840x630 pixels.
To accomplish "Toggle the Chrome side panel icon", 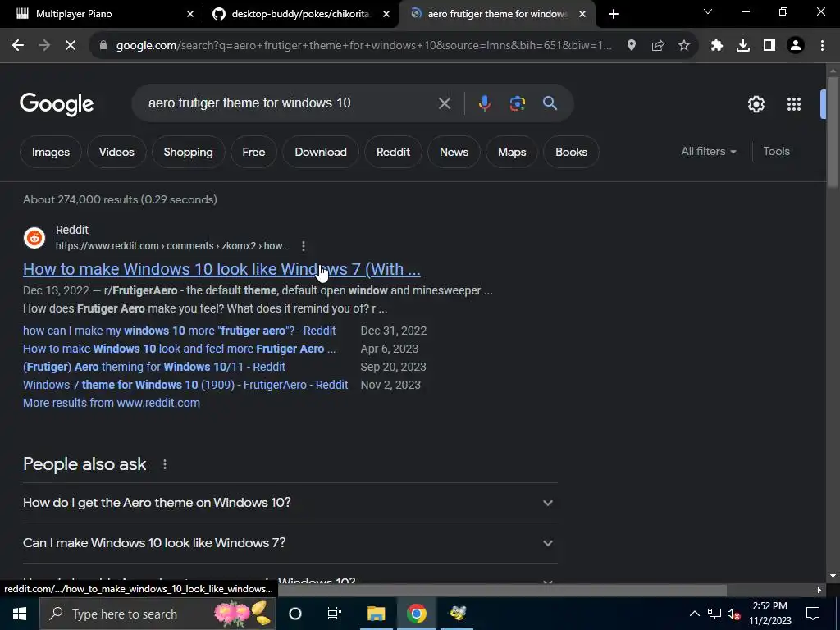I will click(x=769, y=46).
